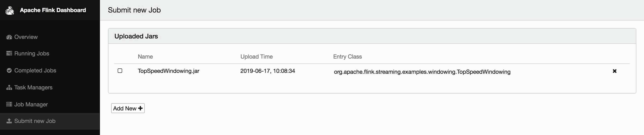This screenshot has width=644, height=135.
Task: Click the Job Manager server icon
Action: (9, 104)
